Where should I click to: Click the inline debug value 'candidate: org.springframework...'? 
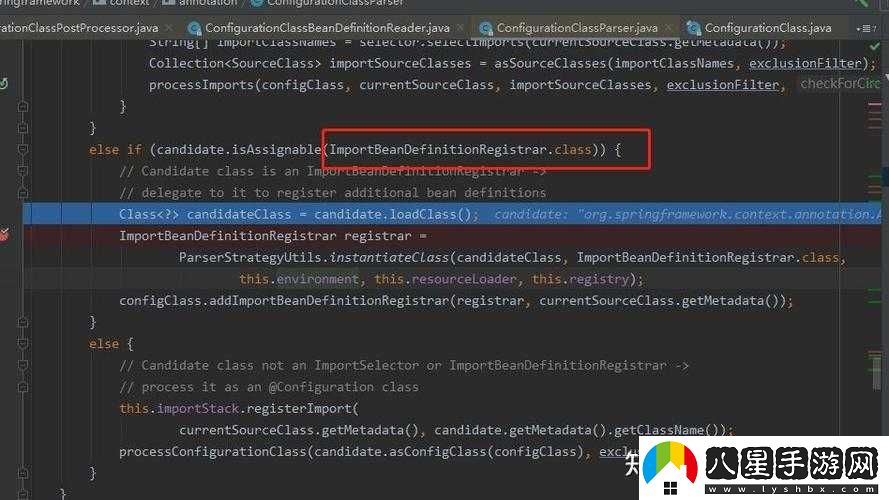688,214
